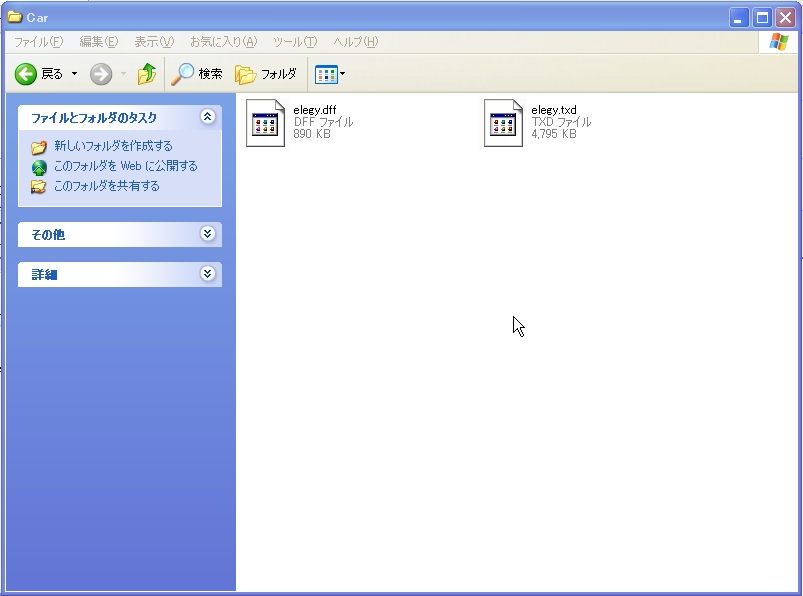Close the Car window

point(786,18)
